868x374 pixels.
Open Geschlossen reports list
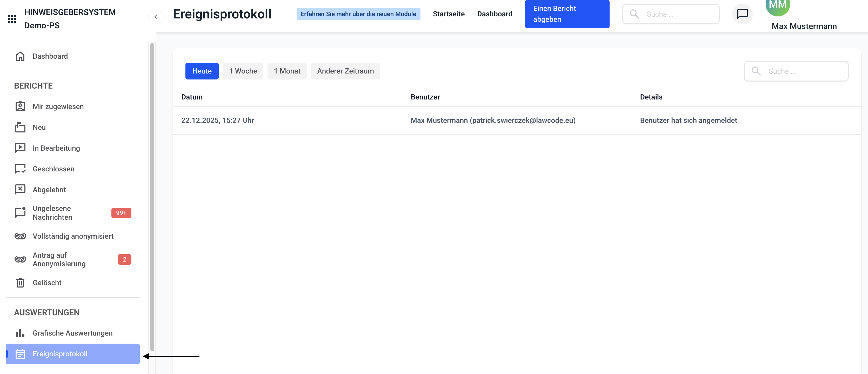[x=53, y=169]
